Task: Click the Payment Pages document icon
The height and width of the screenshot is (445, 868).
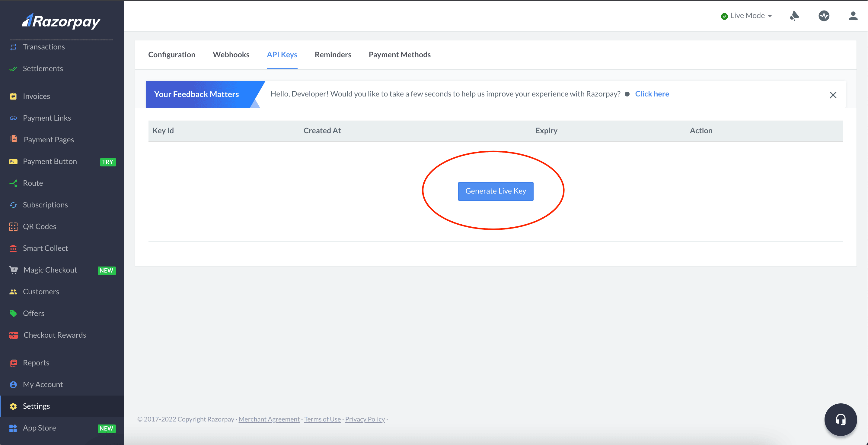Action: click(x=14, y=139)
